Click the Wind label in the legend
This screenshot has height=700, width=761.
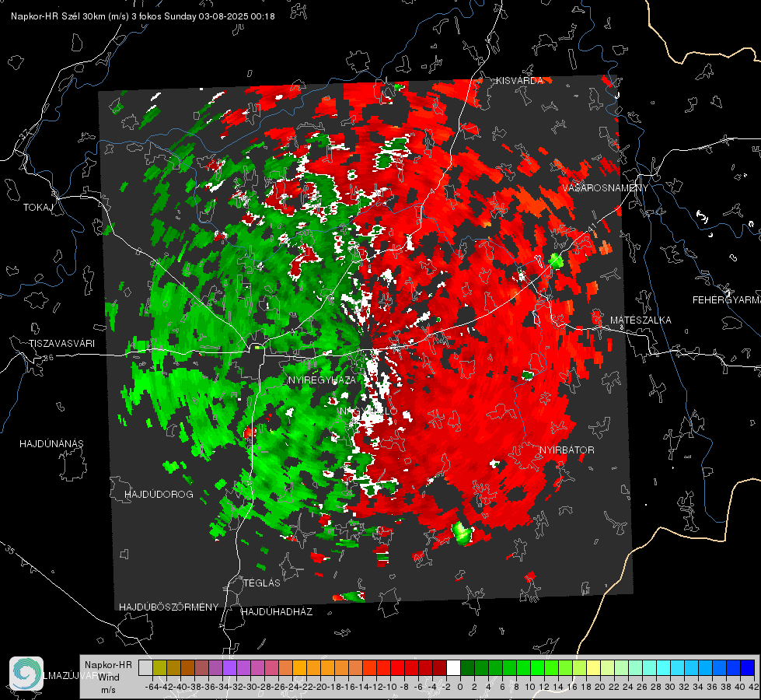point(109,677)
